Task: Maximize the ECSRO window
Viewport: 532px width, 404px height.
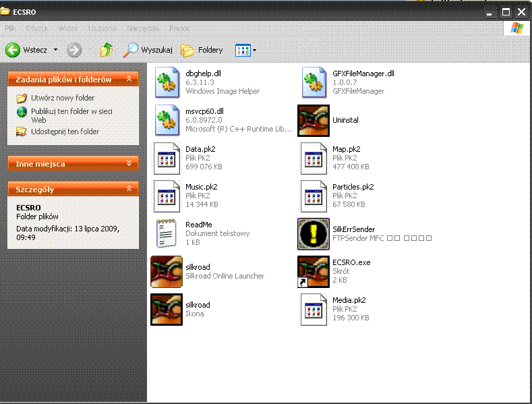Action: coord(506,13)
